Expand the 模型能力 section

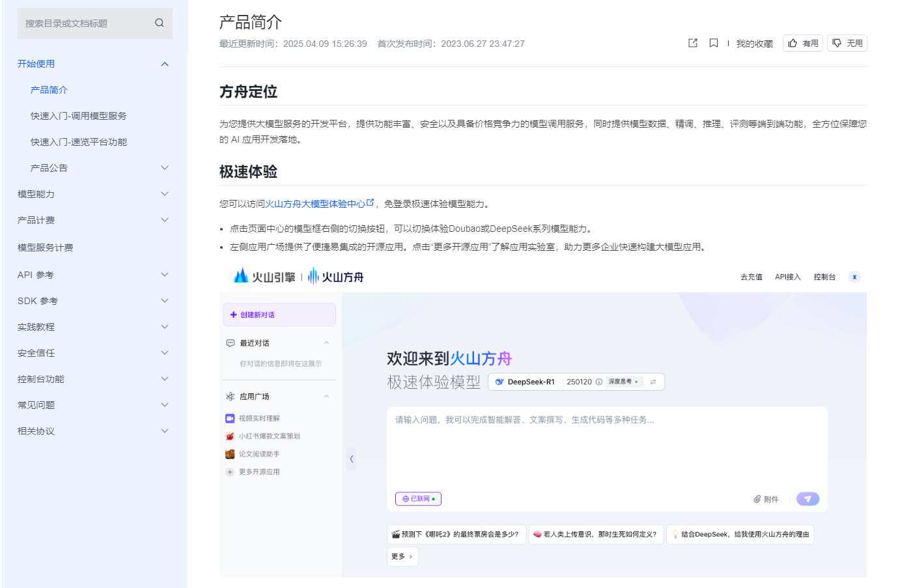(165, 194)
